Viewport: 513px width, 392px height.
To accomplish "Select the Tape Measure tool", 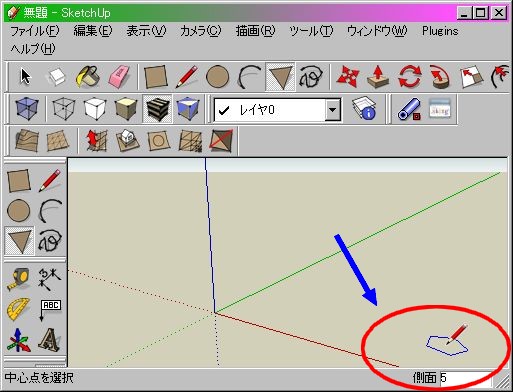I will 19,279.
